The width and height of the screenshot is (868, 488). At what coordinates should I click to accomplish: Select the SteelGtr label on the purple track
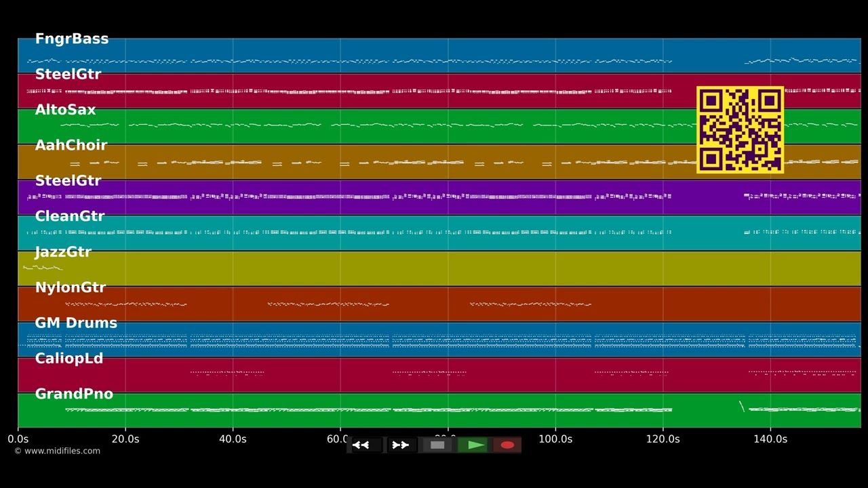68,181
